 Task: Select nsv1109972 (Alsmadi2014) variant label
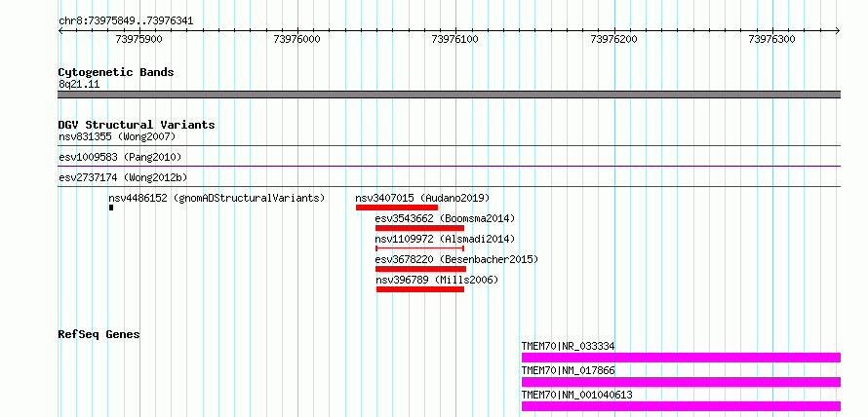[x=445, y=239]
